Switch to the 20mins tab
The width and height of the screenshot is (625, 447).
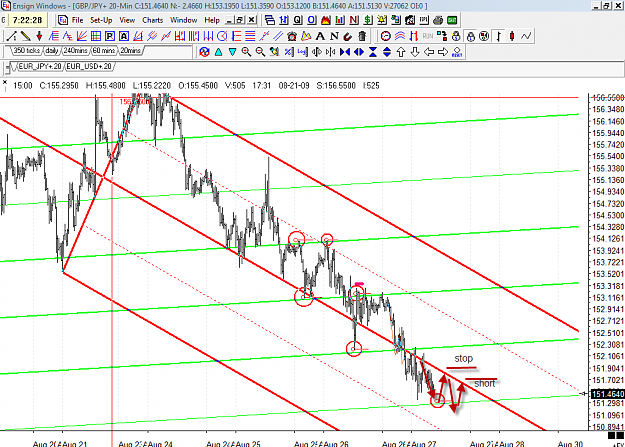click(x=131, y=51)
